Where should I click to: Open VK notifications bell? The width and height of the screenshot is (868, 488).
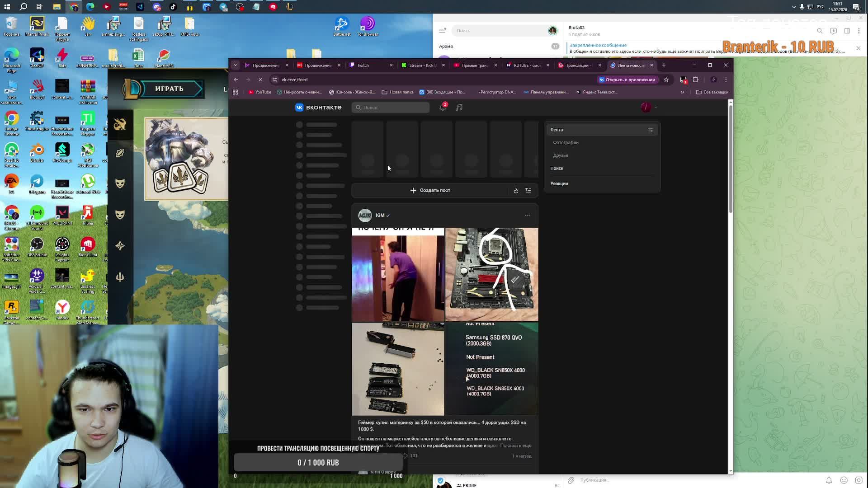[443, 108]
